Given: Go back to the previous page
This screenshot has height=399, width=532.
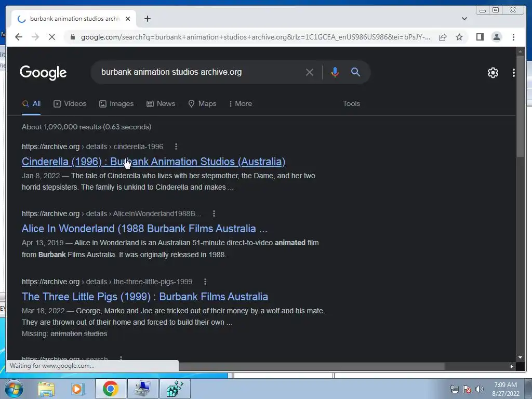Looking at the screenshot, I should tap(19, 37).
